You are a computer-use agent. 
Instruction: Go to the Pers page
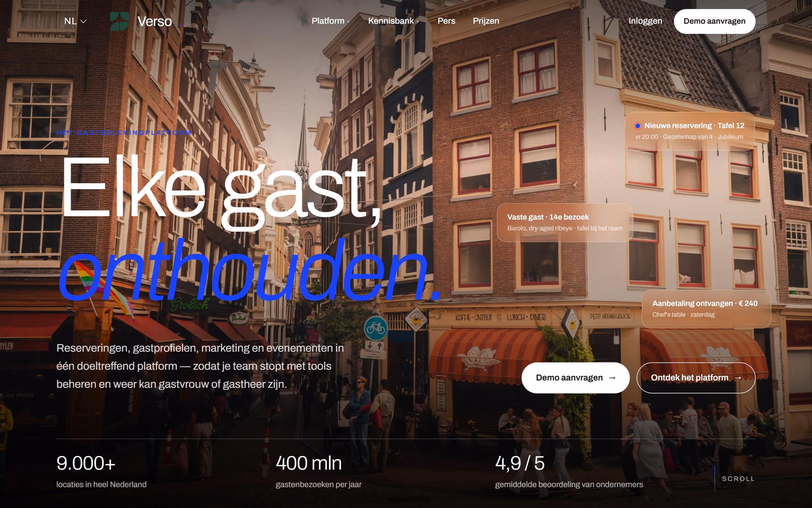tap(446, 21)
